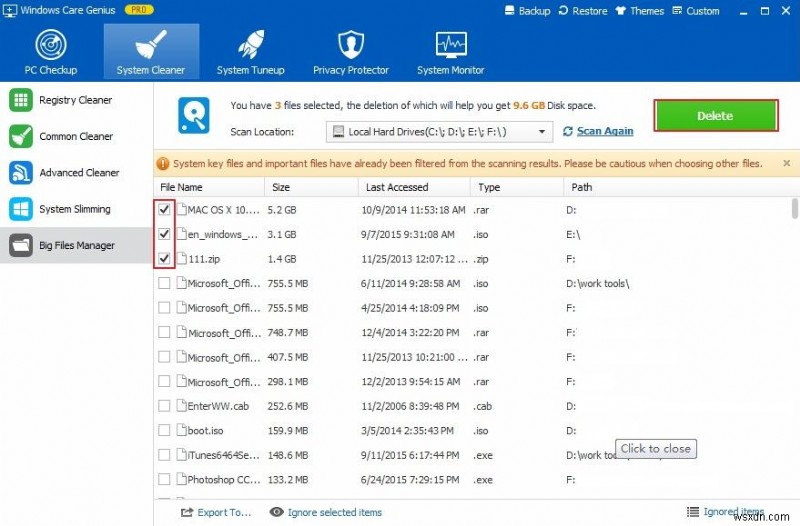The image size is (800, 526).
Task: Check the 748.7 MB Microsoft_Offi rar file
Action: 164,332
